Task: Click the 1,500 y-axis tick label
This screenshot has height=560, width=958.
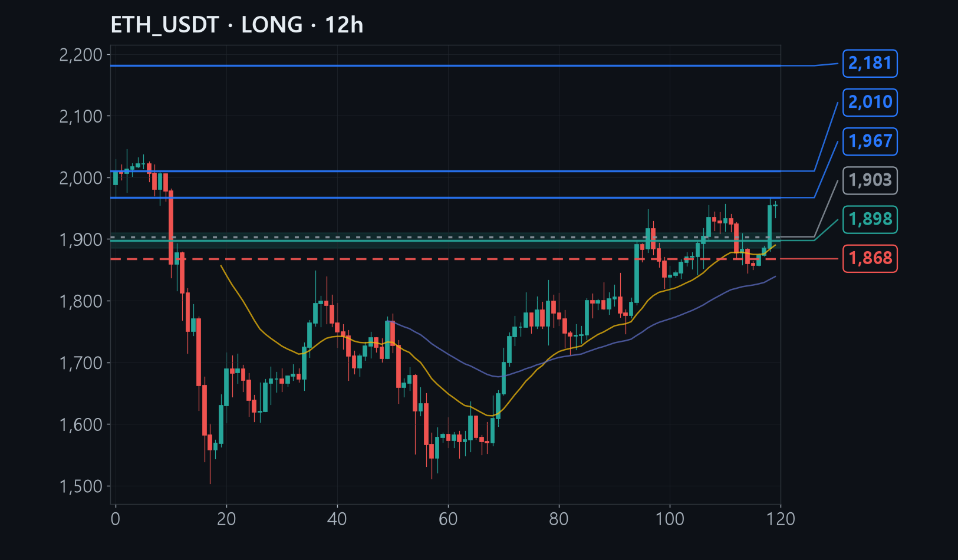Action: coord(81,486)
